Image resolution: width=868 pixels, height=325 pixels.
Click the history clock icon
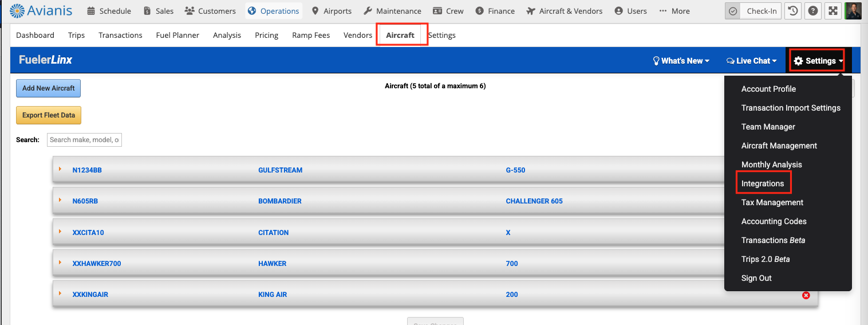click(792, 11)
